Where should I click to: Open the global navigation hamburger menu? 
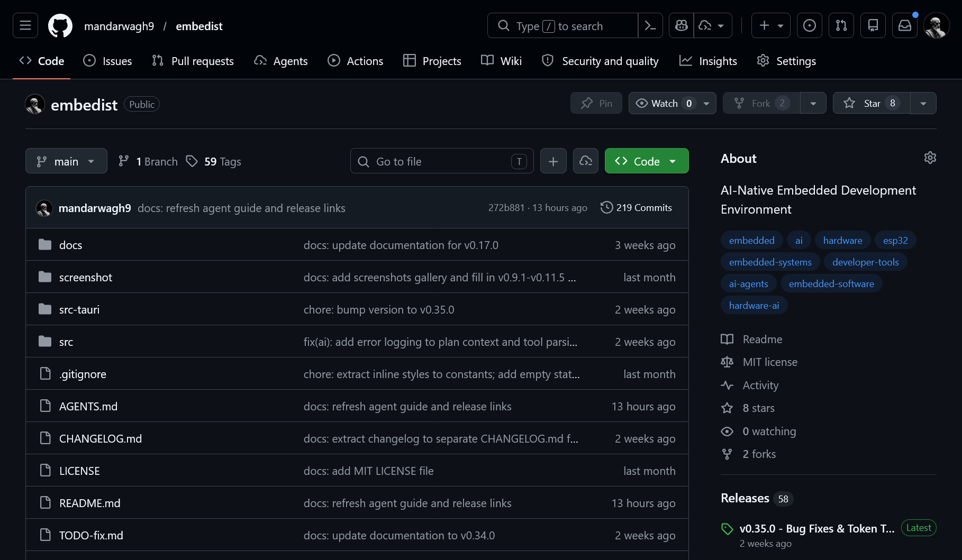pyautogui.click(x=25, y=25)
